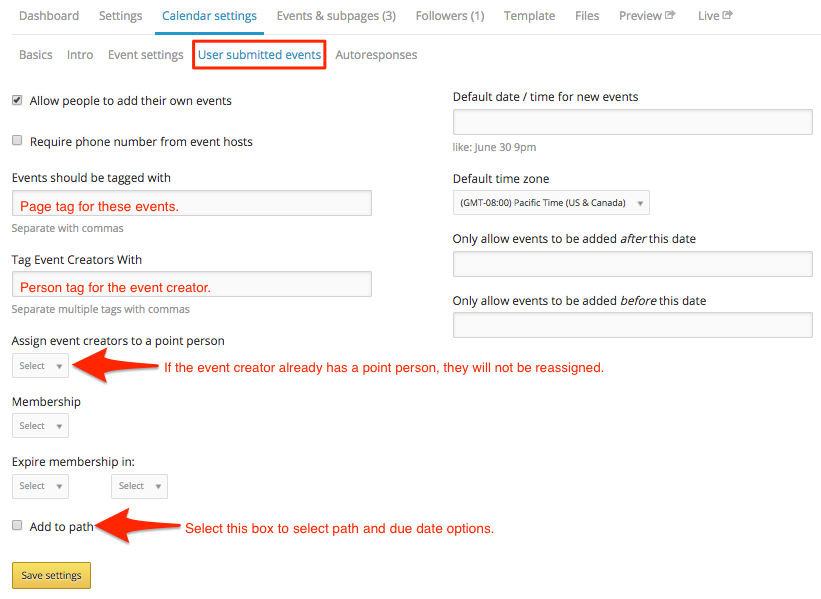Open second Expire membership in dropdown
Image resolution: width=821 pixels, height=599 pixels.
click(139, 486)
